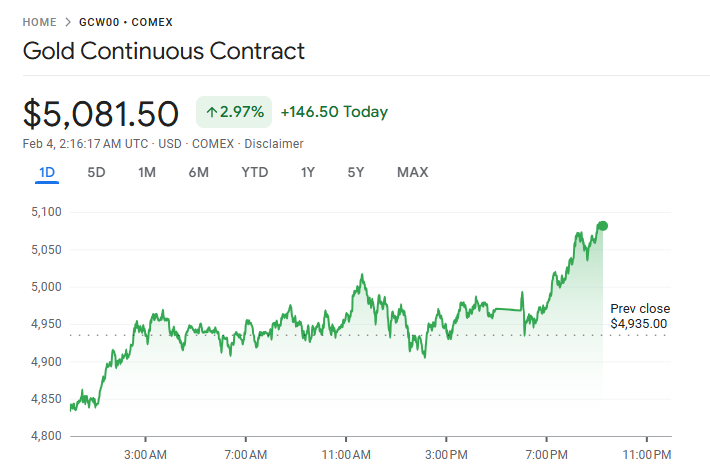Click the +146.50 Today change text

(334, 112)
